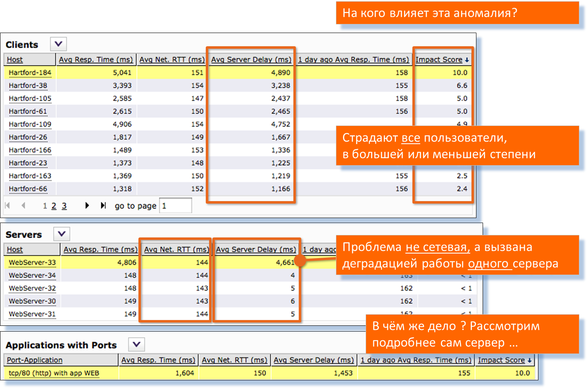Go to first page of Clients
588x389 pixels.
7,205
